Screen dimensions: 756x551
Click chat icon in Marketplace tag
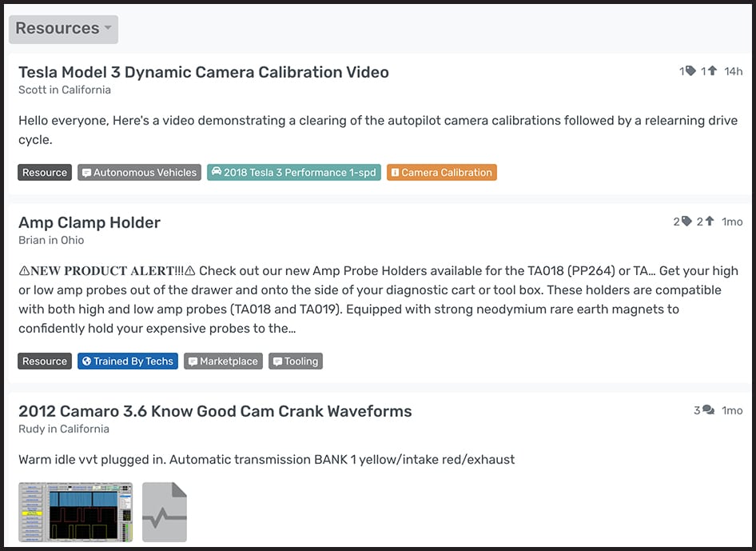(193, 361)
